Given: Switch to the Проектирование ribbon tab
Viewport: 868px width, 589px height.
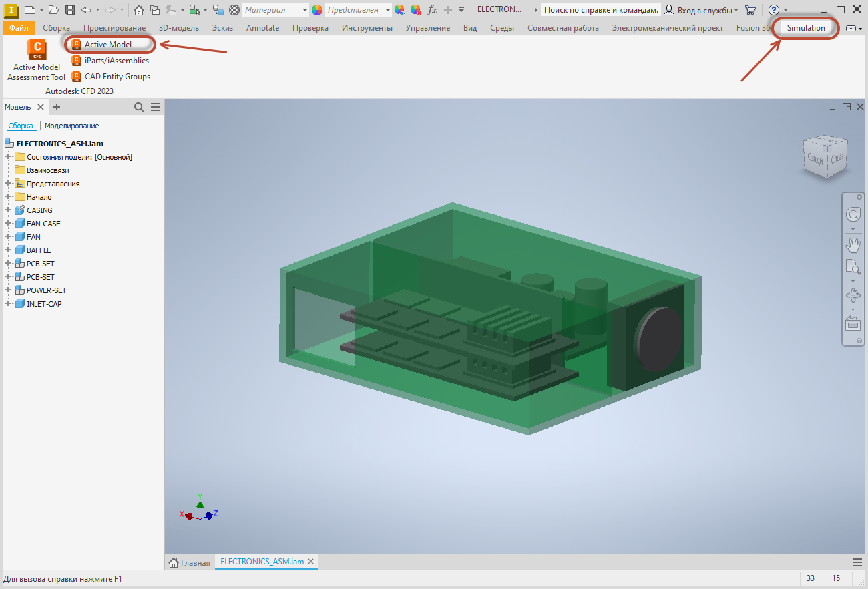Looking at the screenshot, I should click(114, 28).
